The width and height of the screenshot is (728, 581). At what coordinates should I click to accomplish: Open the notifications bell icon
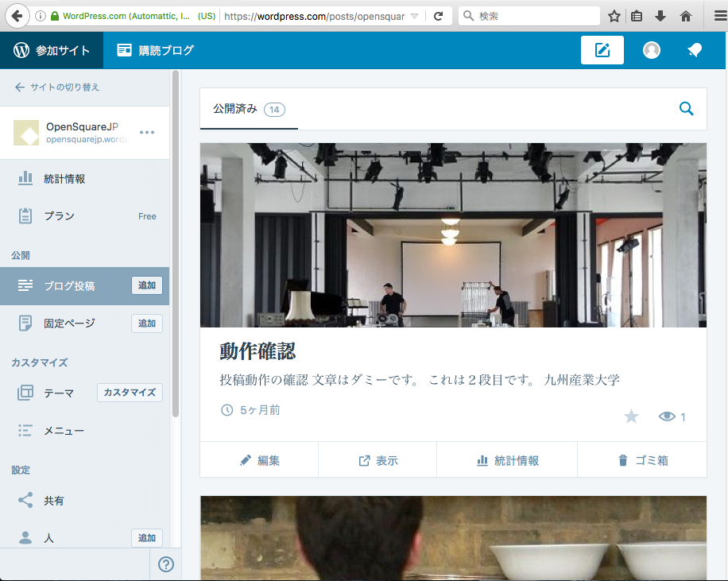point(695,49)
